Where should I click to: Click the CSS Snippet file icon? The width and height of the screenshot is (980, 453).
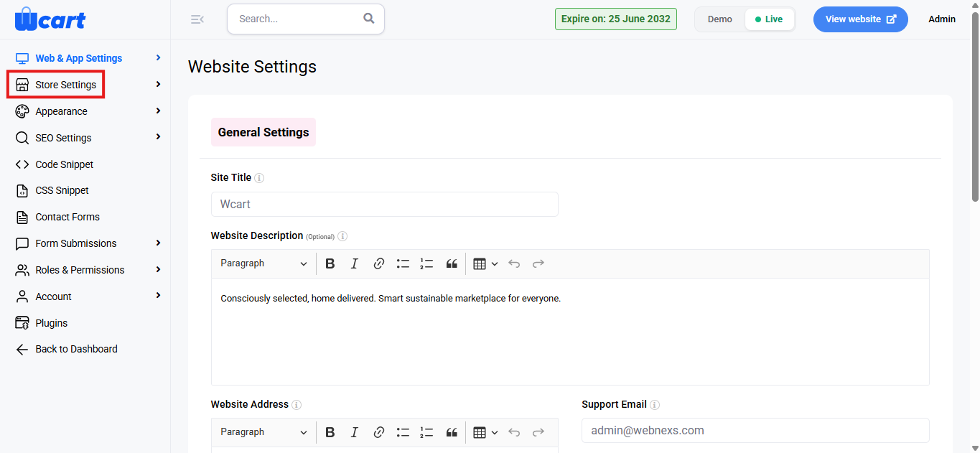click(x=22, y=190)
